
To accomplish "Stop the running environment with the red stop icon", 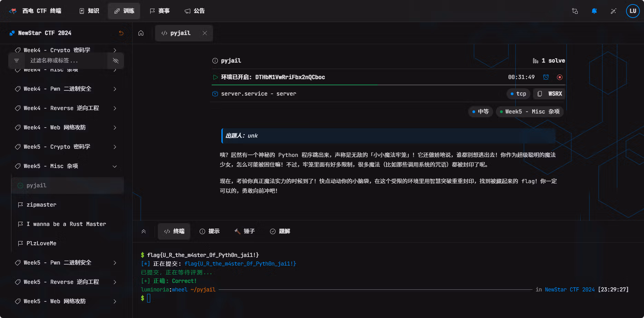I will pyautogui.click(x=560, y=77).
